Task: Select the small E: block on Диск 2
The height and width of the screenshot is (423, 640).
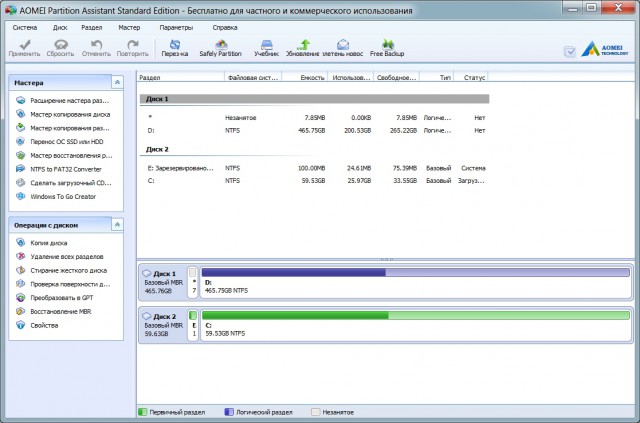Action: pyautogui.click(x=193, y=325)
